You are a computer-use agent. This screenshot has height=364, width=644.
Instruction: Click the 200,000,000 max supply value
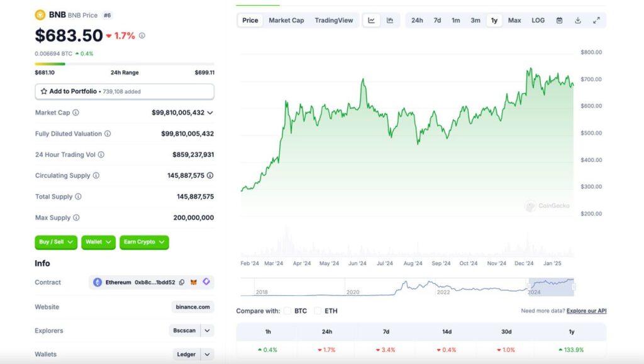click(x=194, y=217)
